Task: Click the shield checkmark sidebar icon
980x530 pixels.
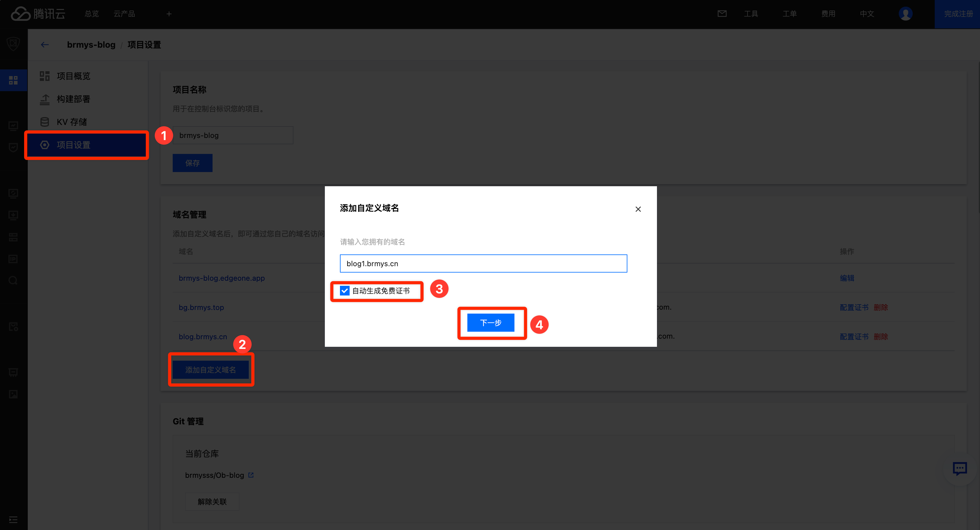Action: (13, 148)
